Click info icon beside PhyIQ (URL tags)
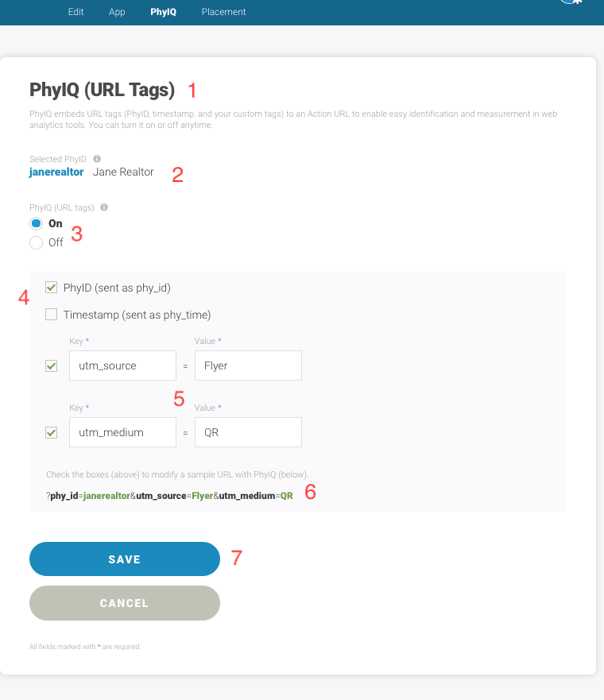Screen dimensions: 604x700 (x=105, y=207)
